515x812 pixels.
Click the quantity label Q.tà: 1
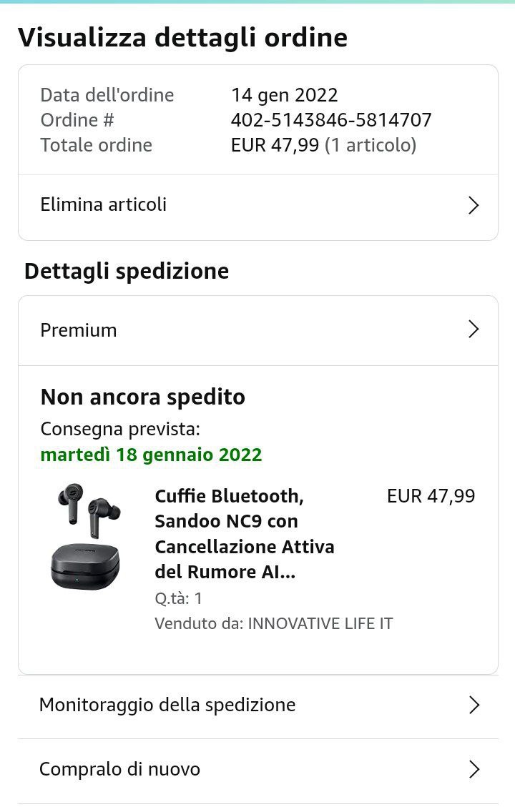pos(179,598)
